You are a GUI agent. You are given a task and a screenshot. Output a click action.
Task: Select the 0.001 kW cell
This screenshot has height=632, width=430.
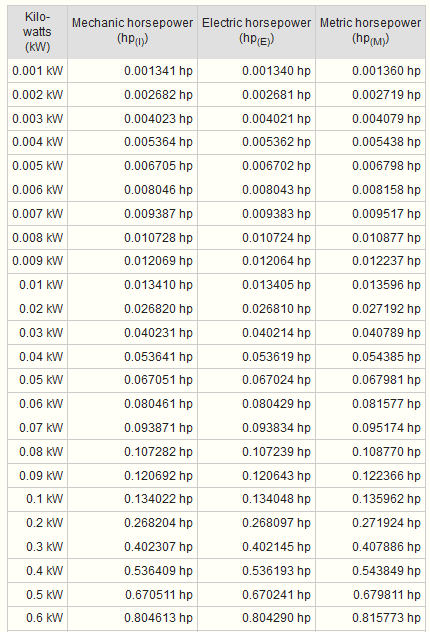click(x=37, y=71)
